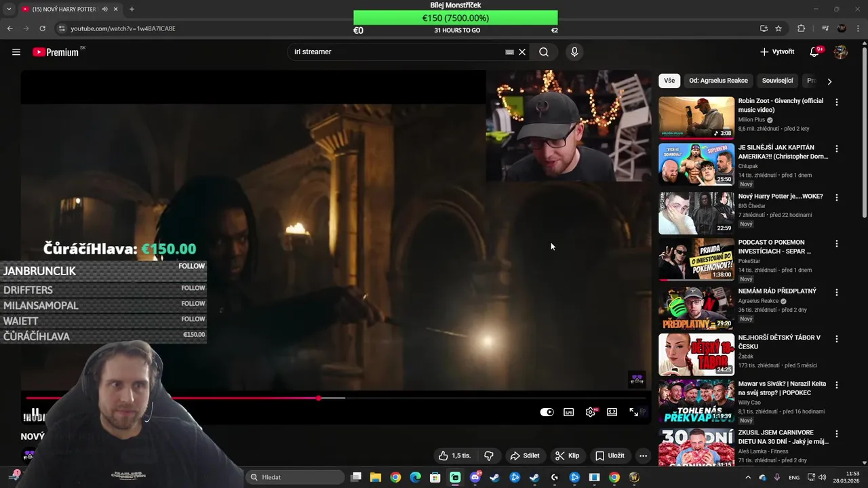The image size is (868, 488).
Task: Open options for NEMÁM RÁD PŘEDPLATNÝ video
Action: pos(836,292)
